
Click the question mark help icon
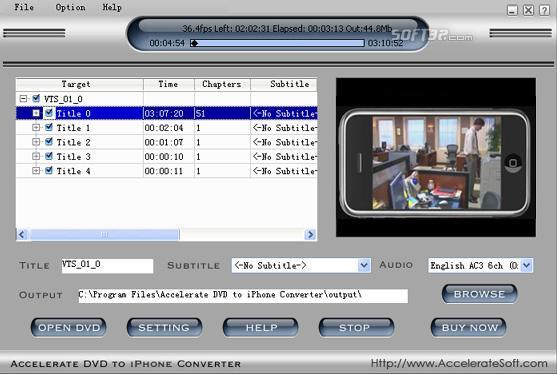point(544,10)
